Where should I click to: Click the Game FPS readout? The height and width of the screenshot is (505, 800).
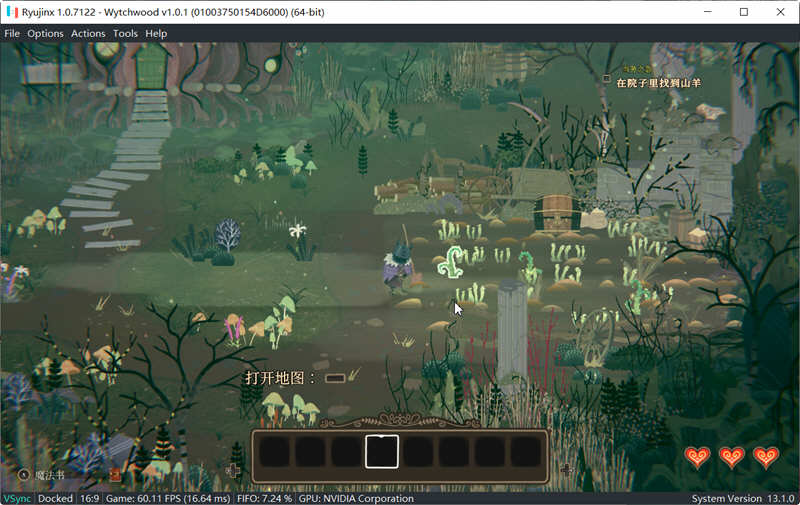pyautogui.click(x=168, y=498)
